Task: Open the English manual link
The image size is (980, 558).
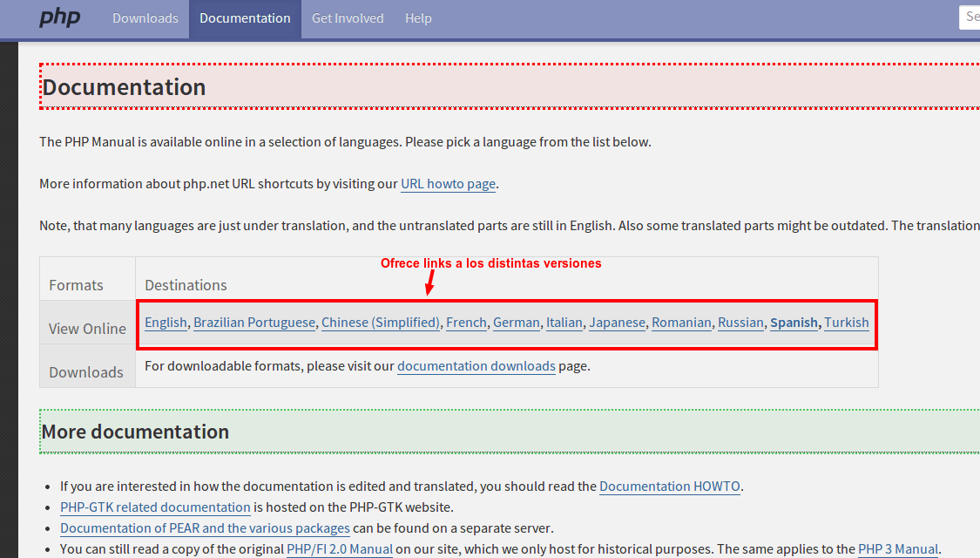Action: [x=166, y=323]
